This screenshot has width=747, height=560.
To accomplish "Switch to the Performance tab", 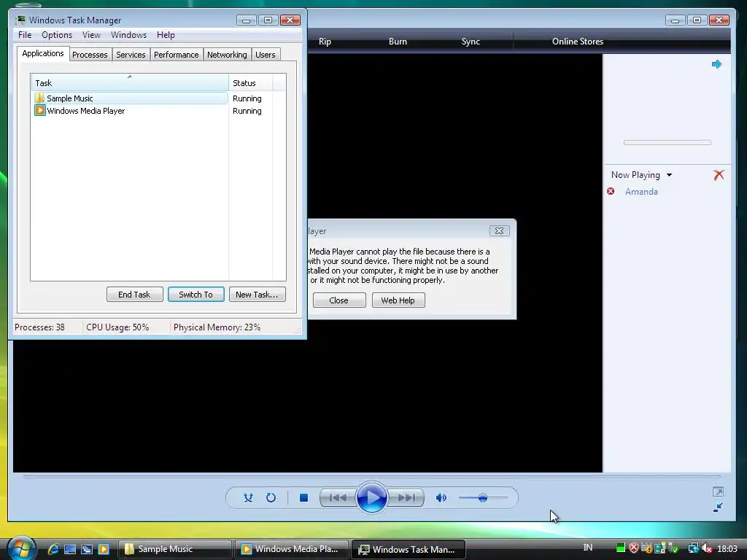I will point(177,55).
